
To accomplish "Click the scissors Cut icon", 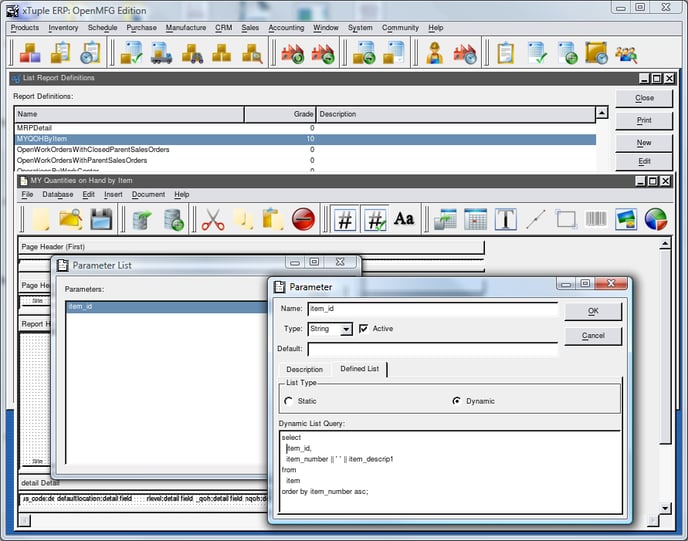I will [x=212, y=219].
